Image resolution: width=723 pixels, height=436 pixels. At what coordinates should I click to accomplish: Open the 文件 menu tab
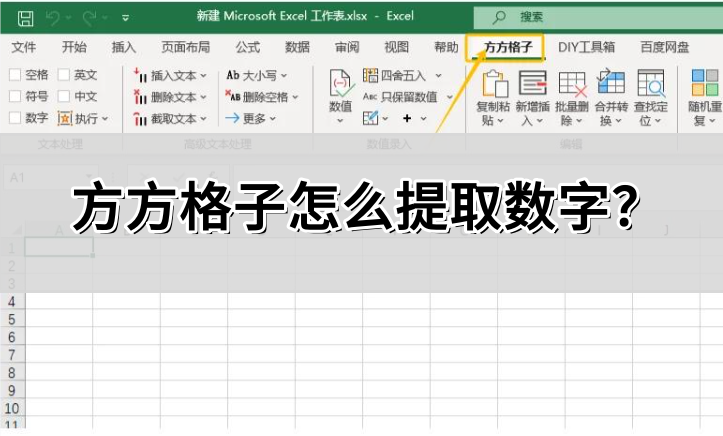(x=24, y=47)
